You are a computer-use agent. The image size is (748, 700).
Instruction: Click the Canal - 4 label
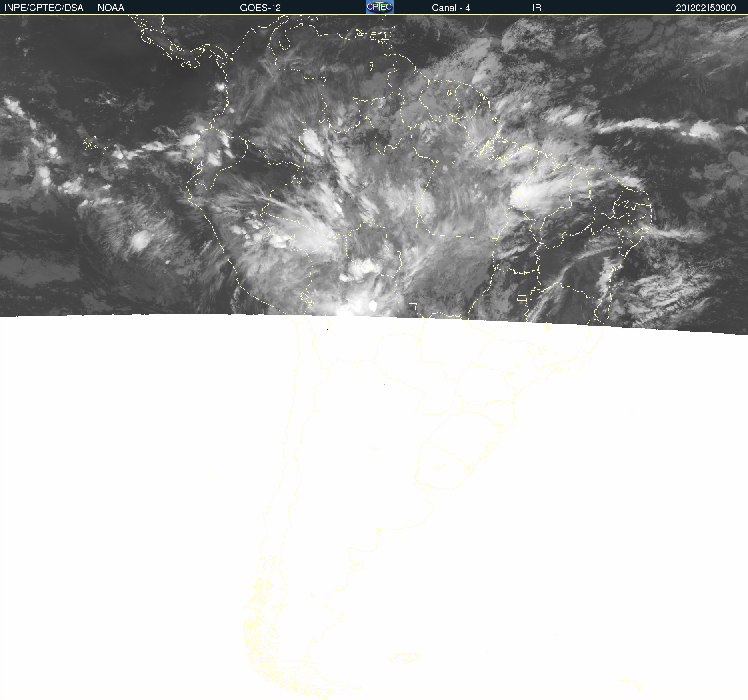coord(451,8)
